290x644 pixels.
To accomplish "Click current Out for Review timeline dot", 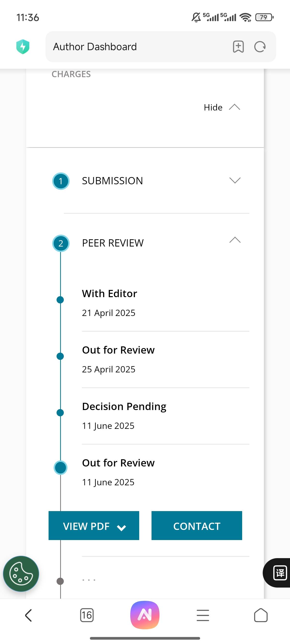I will point(60,467).
